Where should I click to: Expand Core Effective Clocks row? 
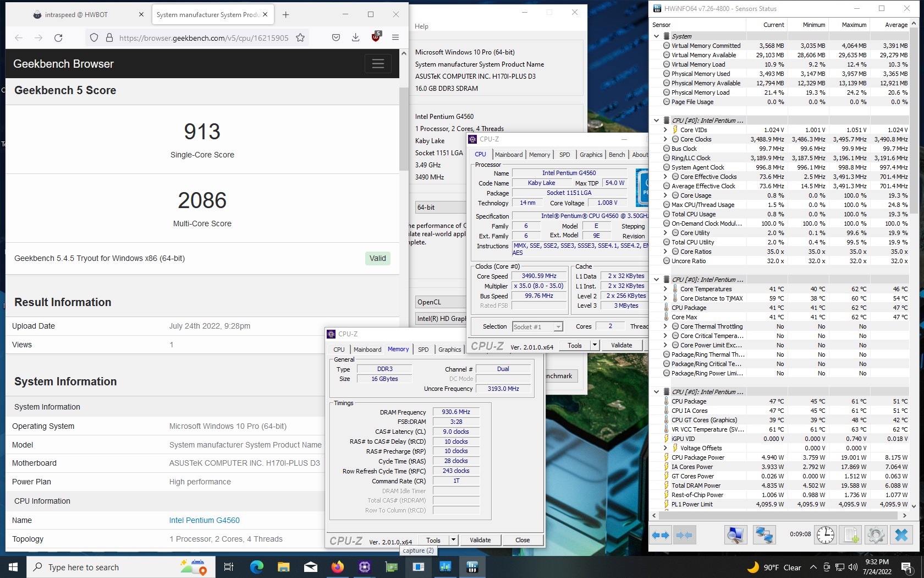coord(665,177)
